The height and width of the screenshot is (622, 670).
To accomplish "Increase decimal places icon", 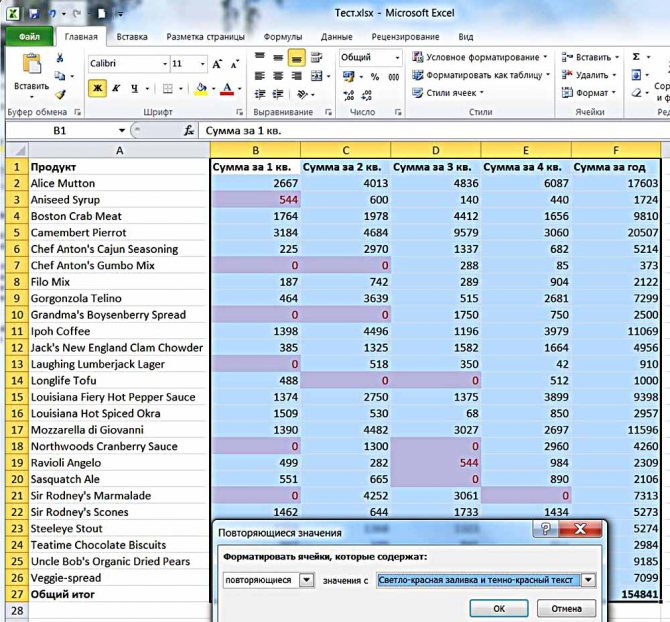I will tap(349, 95).
